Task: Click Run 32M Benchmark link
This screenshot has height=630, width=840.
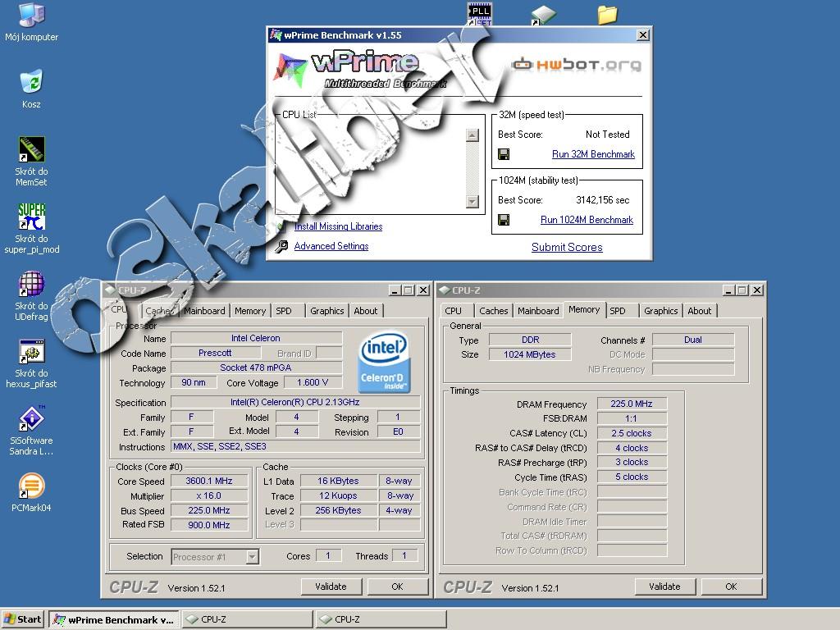Action: tap(593, 154)
